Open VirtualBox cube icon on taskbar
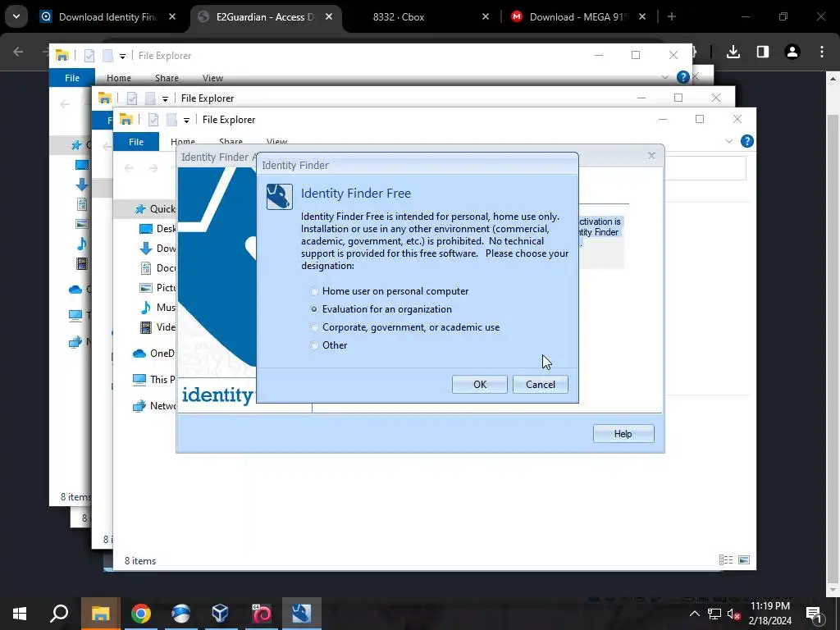The width and height of the screenshot is (840, 630). click(220, 614)
